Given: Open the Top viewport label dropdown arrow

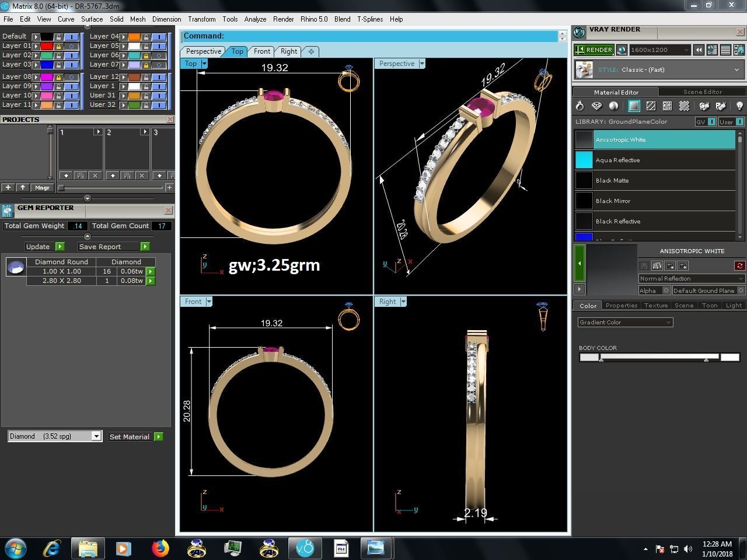Looking at the screenshot, I should point(204,64).
